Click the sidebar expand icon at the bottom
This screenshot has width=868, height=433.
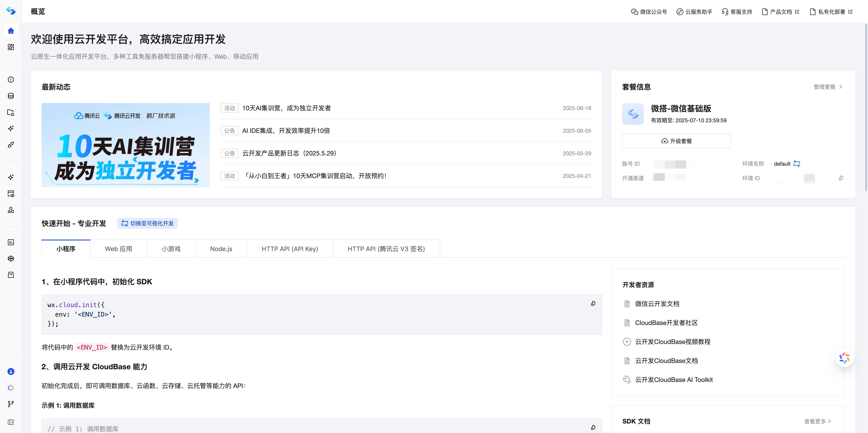tap(11, 422)
